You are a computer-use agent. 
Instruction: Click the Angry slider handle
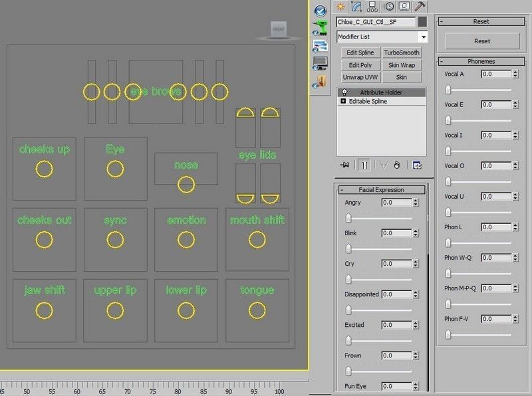(348, 218)
